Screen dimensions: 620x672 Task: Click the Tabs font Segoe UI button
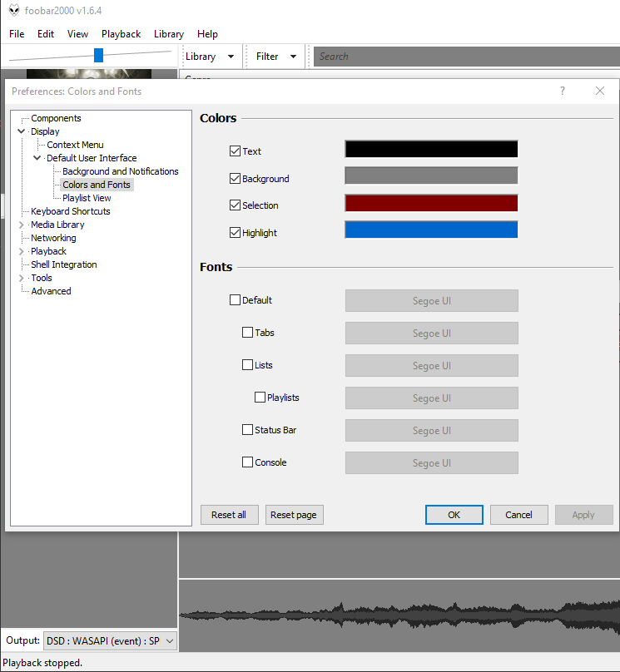(432, 333)
